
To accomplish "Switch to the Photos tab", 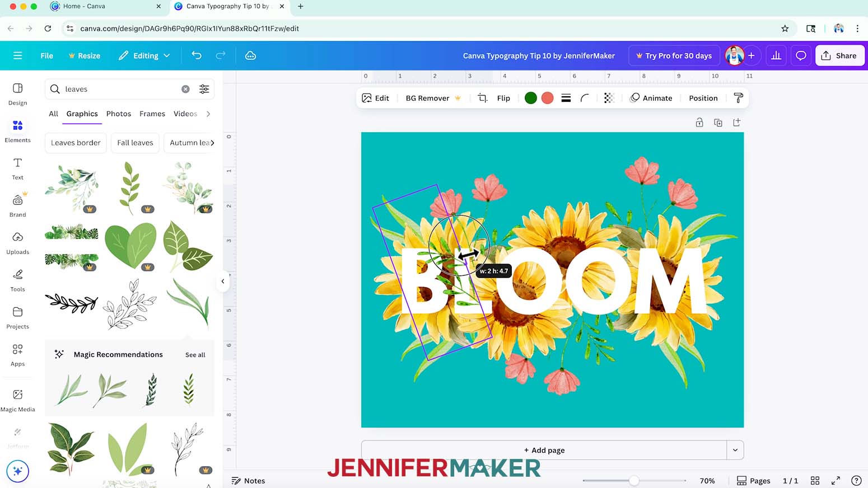I will (119, 114).
